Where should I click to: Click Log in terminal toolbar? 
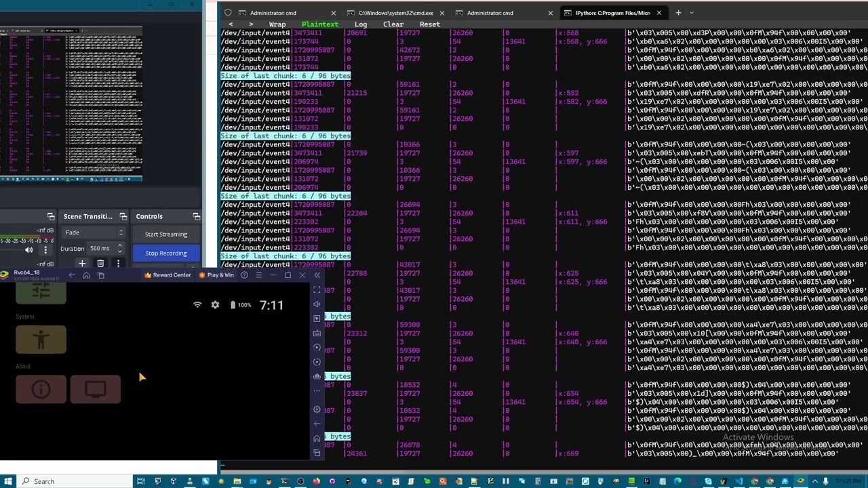click(x=361, y=24)
